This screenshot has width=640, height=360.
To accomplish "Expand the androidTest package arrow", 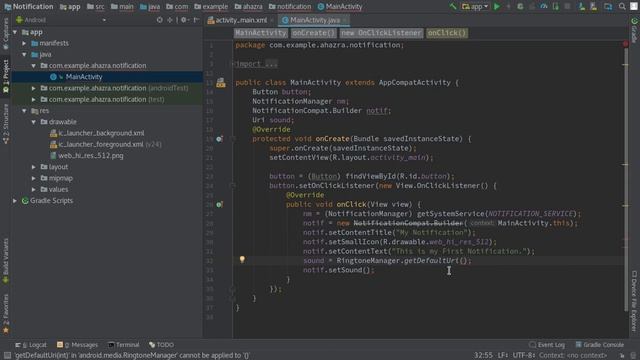I will [x=34, y=88].
